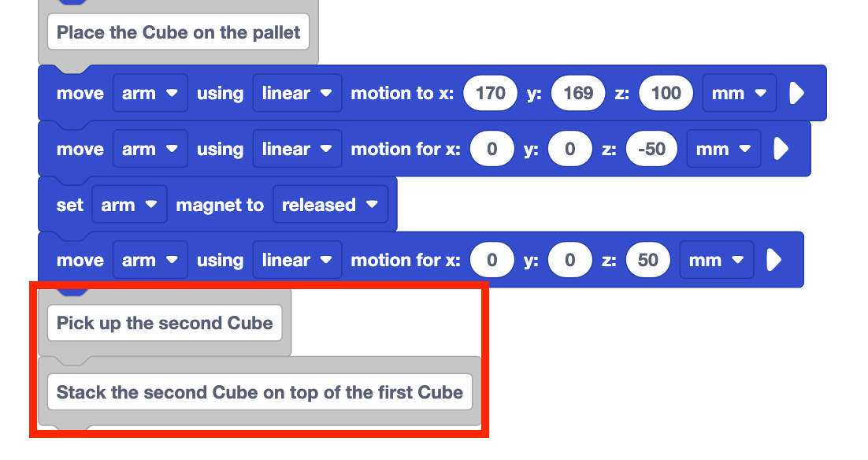Open mm units dropdown in first move block
Screen dimensions: 868x460
click(739, 94)
